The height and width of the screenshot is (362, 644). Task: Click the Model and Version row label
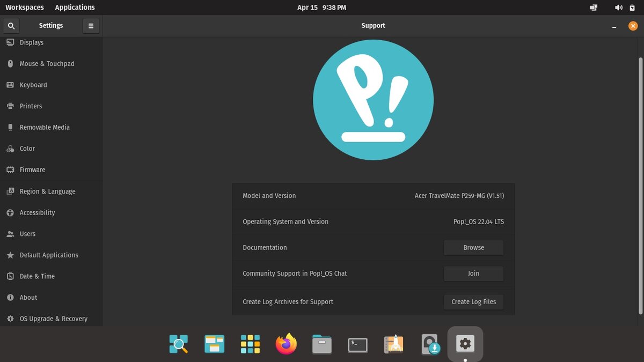[269, 196]
